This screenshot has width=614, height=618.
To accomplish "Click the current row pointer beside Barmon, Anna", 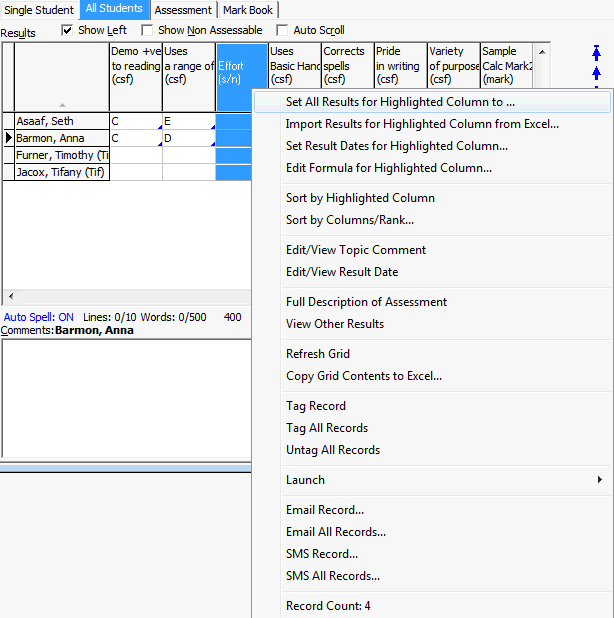I will click(9, 138).
